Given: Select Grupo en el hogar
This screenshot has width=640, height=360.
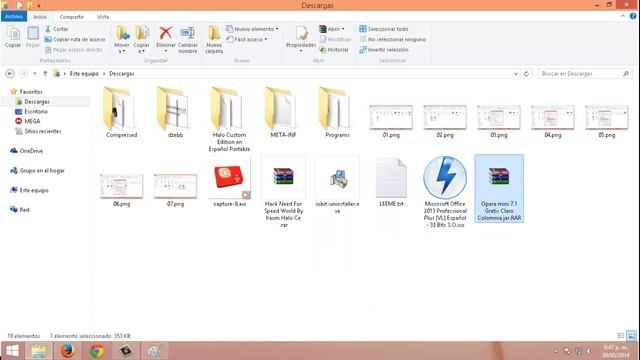Looking at the screenshot, I should point(42,171).
